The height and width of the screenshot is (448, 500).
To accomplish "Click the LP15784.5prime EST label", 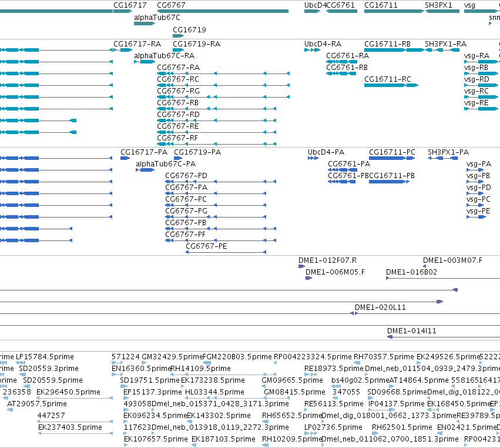I will click(x=45, y=357).
